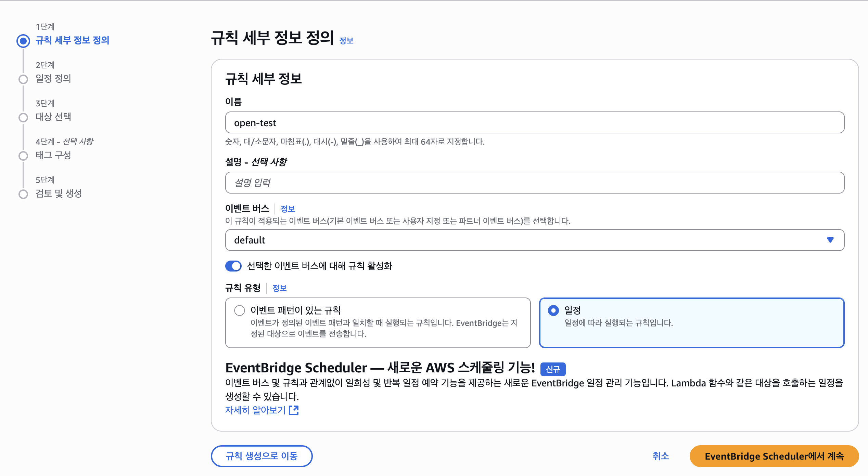
Task: Click the step 2 일정 정의 circle
Action: (x=23, y=79)
